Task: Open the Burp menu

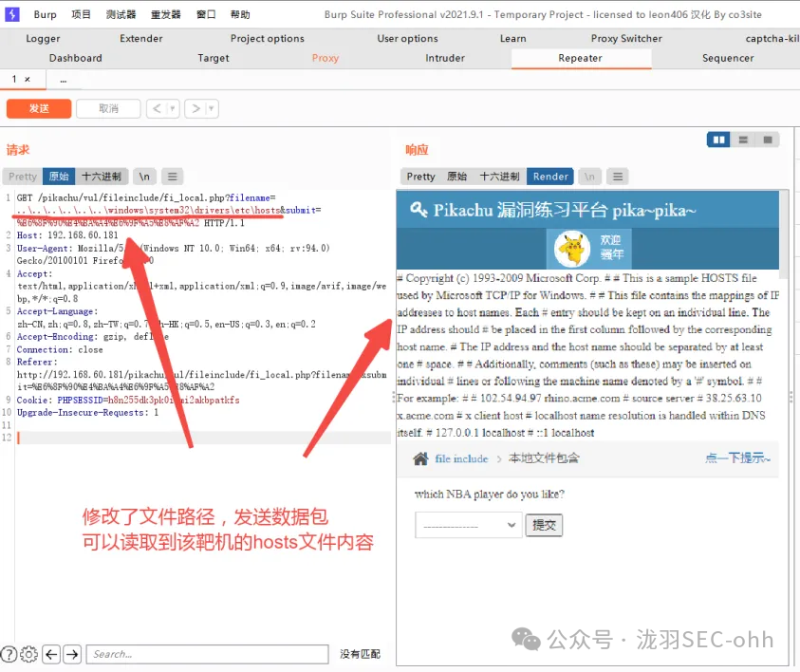Action: pos(45,14)
